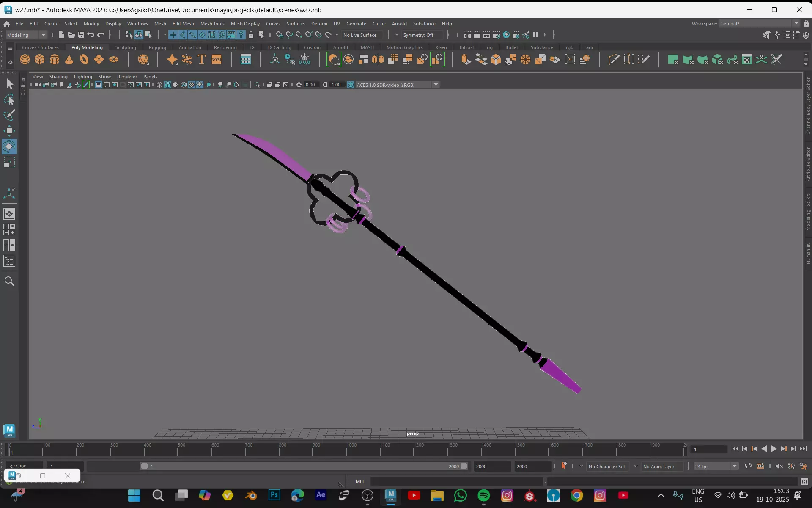This screenshot has height=508, width=812.
Task: Toggle smooth shade all cube icon
Action: click(x=167, y=85)
